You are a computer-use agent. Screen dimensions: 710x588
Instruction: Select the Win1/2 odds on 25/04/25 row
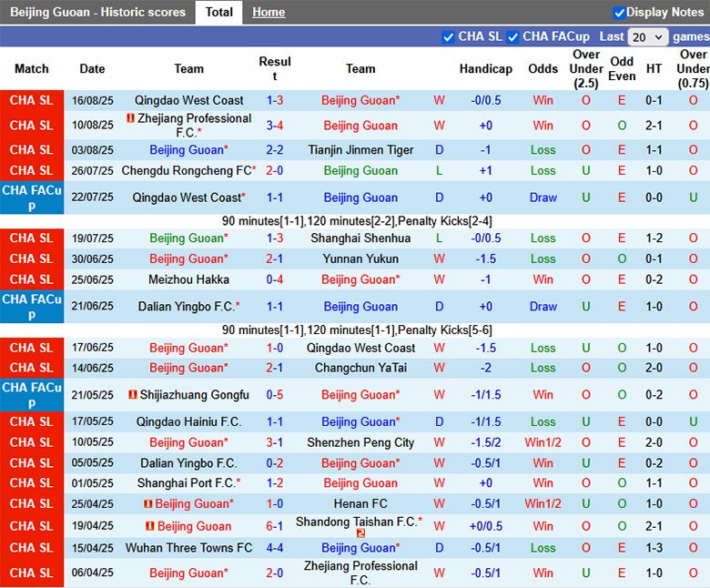(x=543, y=503)
